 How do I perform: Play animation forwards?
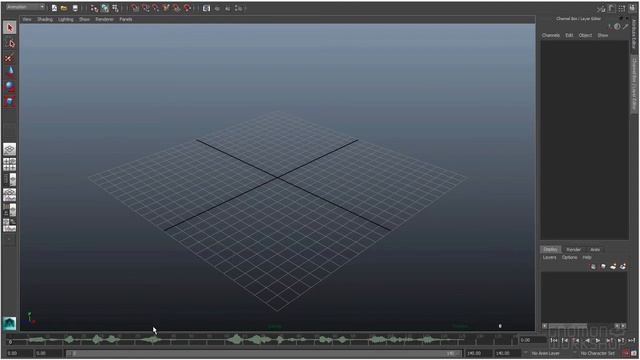(598, 340)
